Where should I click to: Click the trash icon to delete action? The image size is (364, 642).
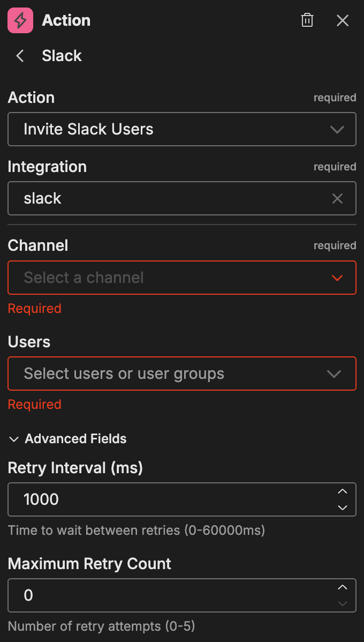point(307,20)
